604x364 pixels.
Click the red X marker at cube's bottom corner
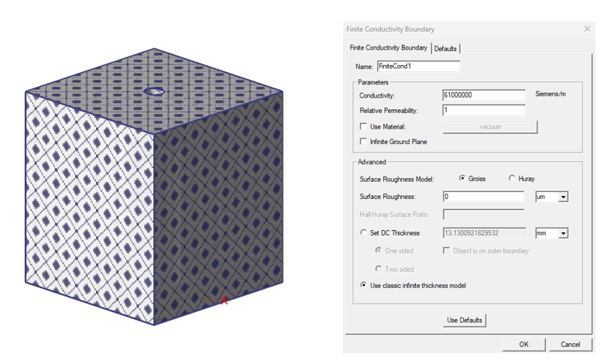[x=225, y=300]
